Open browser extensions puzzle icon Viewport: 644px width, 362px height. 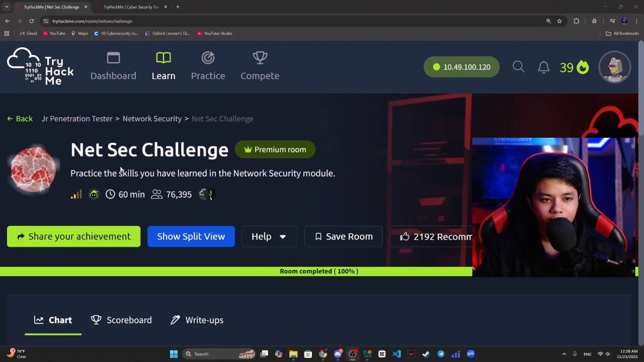pyautogui.click(x=577, y=21)
